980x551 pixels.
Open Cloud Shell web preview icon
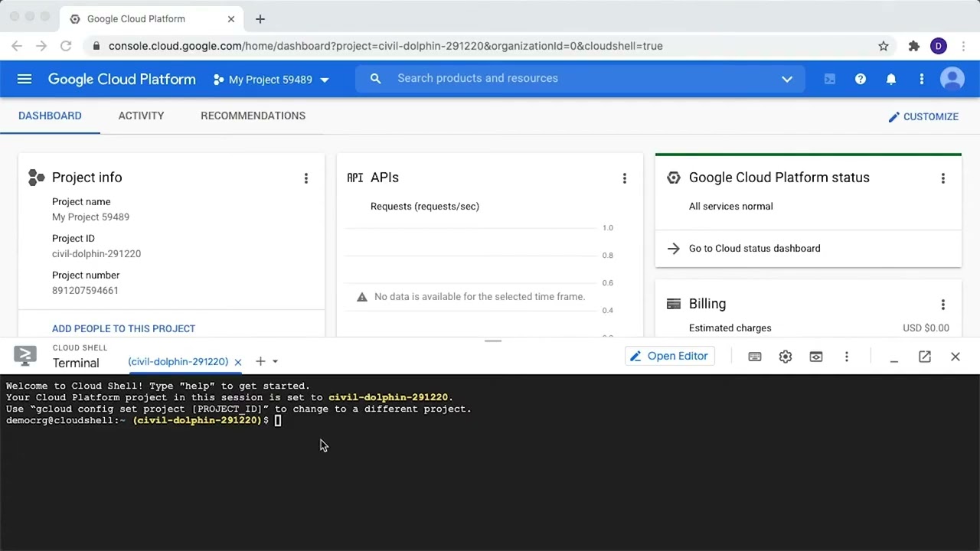(816, 357)
